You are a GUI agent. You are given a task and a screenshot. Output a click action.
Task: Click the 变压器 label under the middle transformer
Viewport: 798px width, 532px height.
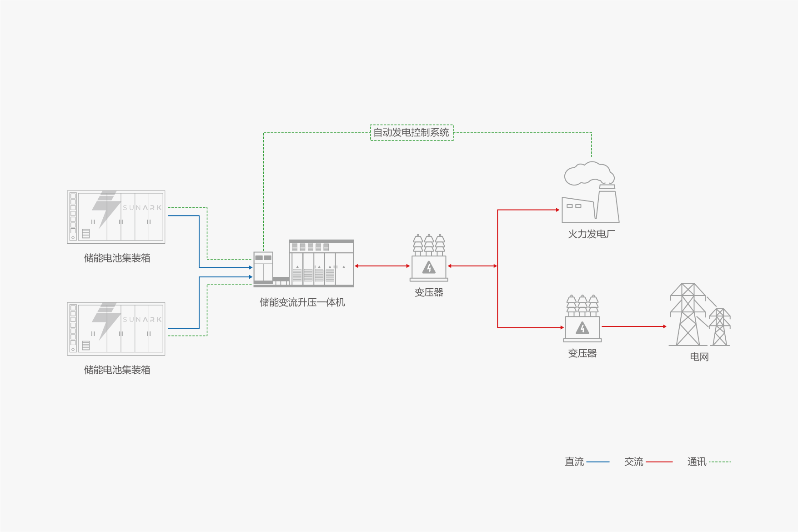tap(429, 292)
